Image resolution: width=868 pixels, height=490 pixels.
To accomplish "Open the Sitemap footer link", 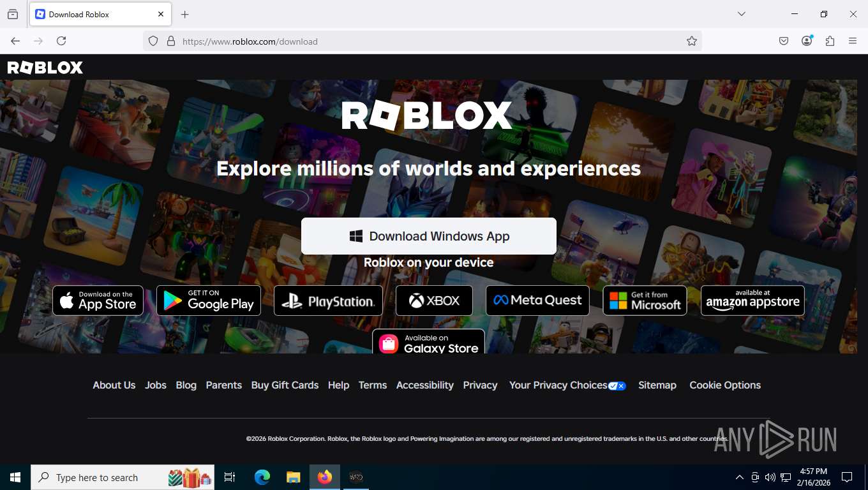I will 657,385.
